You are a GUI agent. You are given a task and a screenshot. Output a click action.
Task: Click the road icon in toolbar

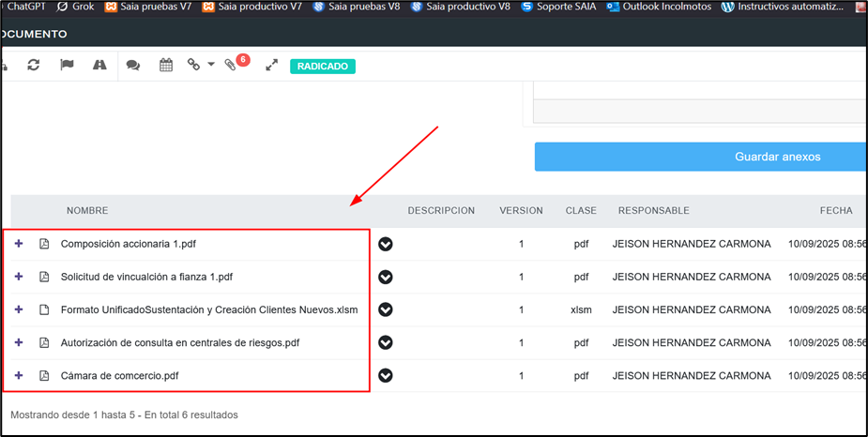[99, 65]
